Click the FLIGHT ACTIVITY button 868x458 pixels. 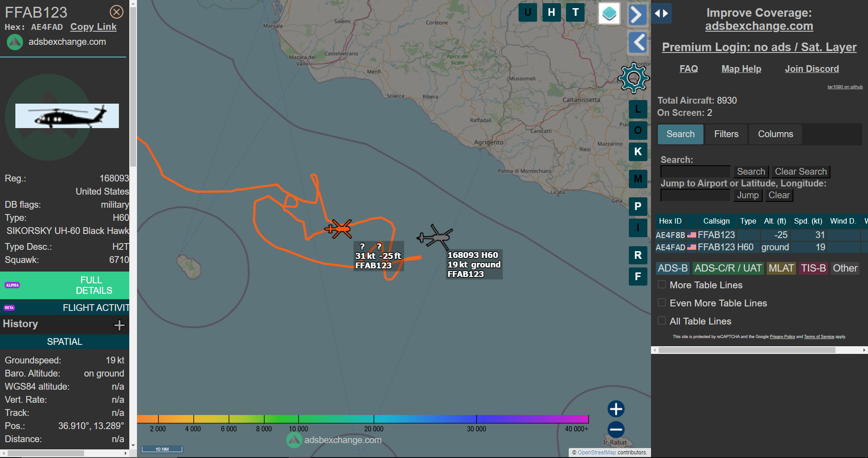tap(65, 308)
